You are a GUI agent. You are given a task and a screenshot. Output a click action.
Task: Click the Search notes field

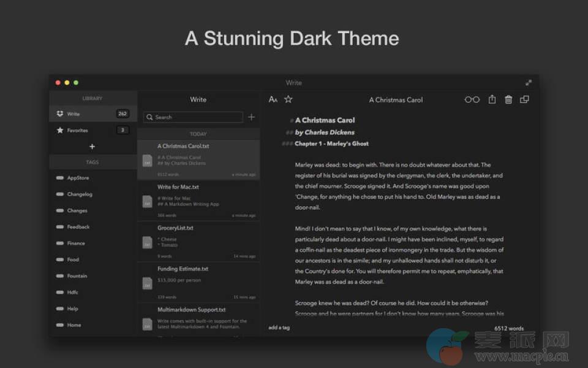coord(194,117)
